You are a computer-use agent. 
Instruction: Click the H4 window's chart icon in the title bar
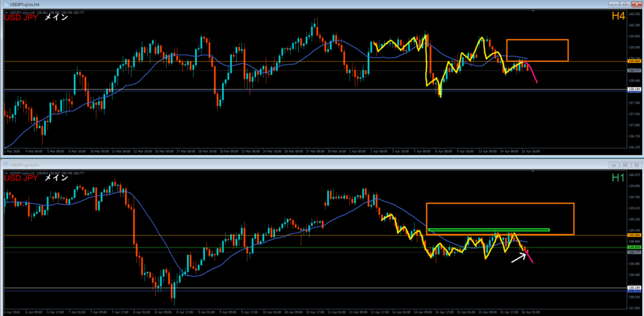pyautogui.click(x=6, y=4)
